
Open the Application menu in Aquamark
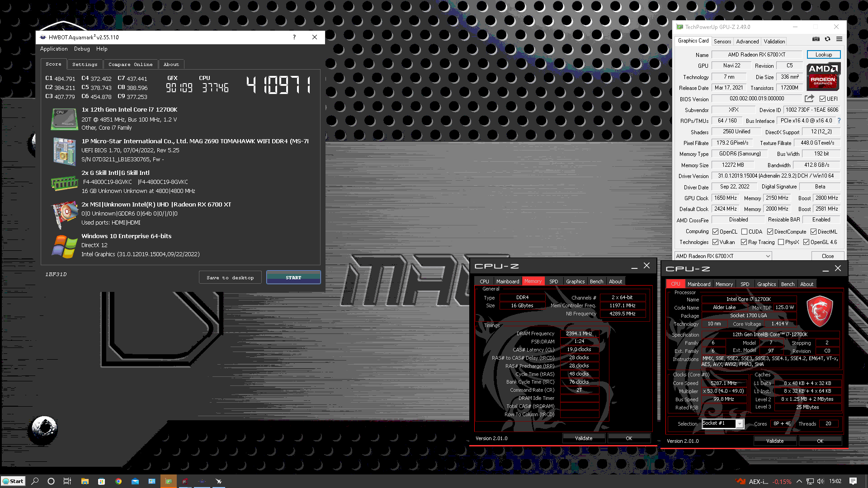(54, 49)
